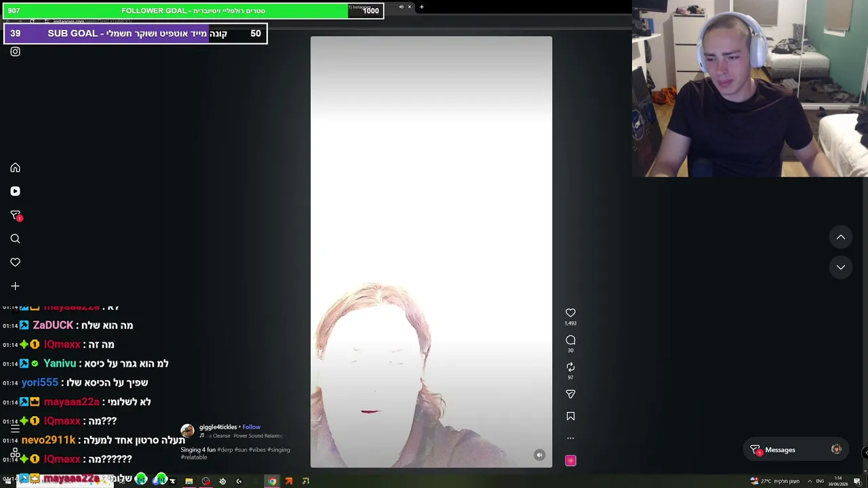Go to the next reel with down arrow
The image size is (868, 488).
(x=841, y=267)
